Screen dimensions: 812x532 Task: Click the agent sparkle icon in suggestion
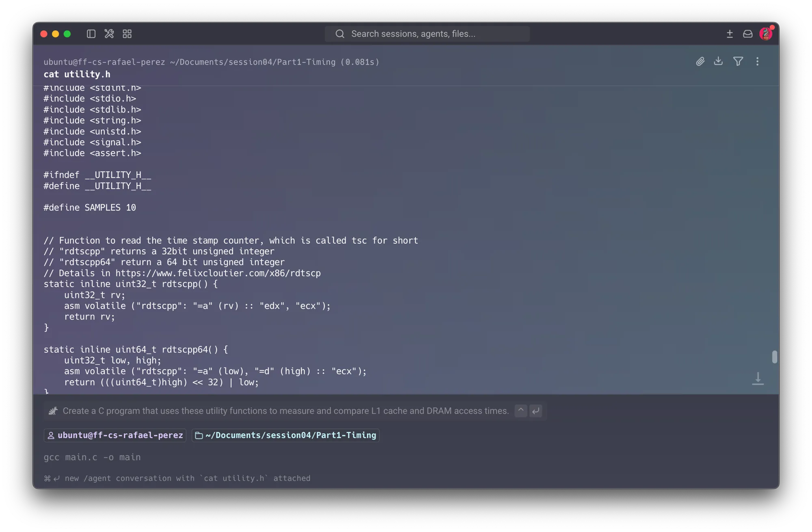pos(53,411)
